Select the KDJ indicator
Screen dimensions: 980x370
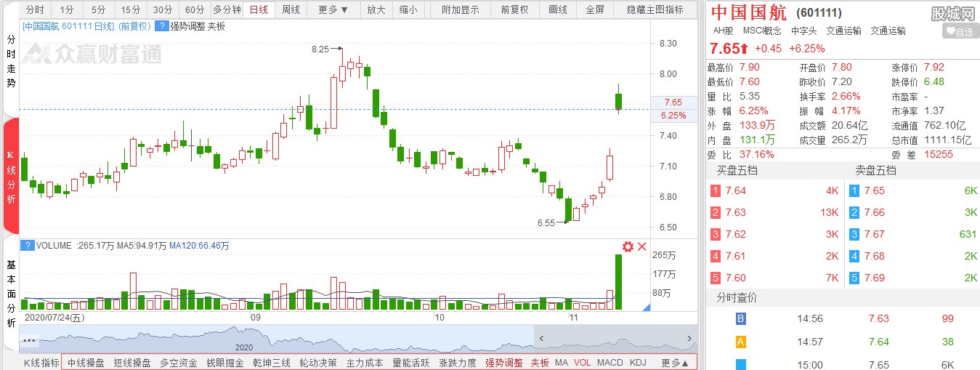(x=638, y=363)
